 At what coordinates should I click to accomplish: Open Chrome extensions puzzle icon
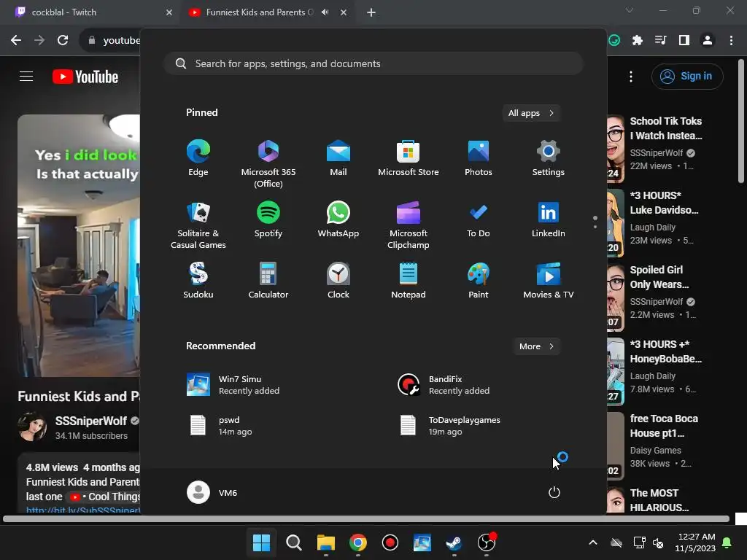pos(638,40)
